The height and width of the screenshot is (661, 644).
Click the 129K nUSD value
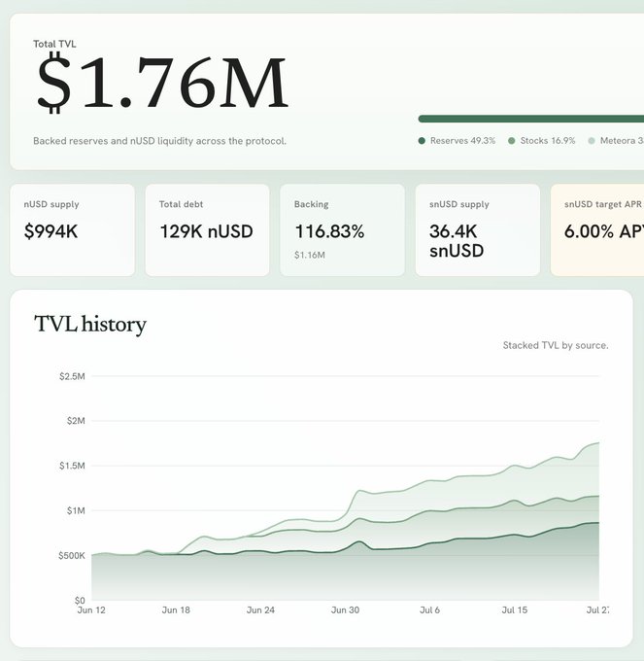(x=206, y=231)
